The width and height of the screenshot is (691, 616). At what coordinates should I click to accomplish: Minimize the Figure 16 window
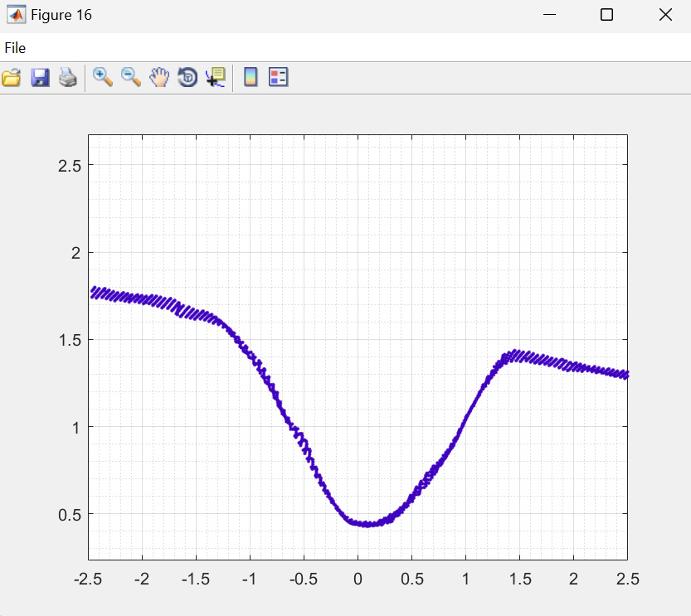coord(549,15)
